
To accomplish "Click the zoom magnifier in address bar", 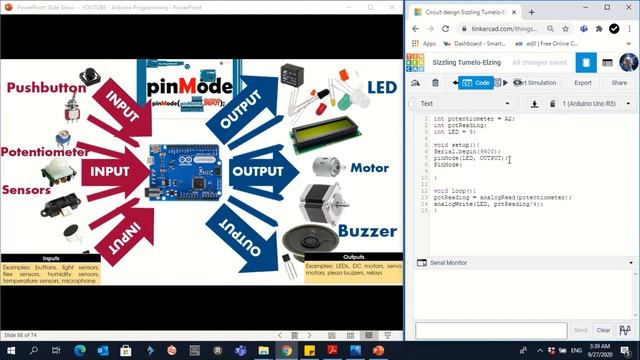I will (x=551, y=29).
